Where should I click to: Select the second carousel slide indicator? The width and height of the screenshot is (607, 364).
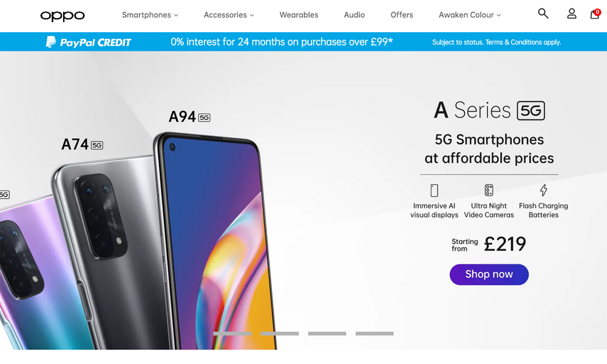pos(279,334)
